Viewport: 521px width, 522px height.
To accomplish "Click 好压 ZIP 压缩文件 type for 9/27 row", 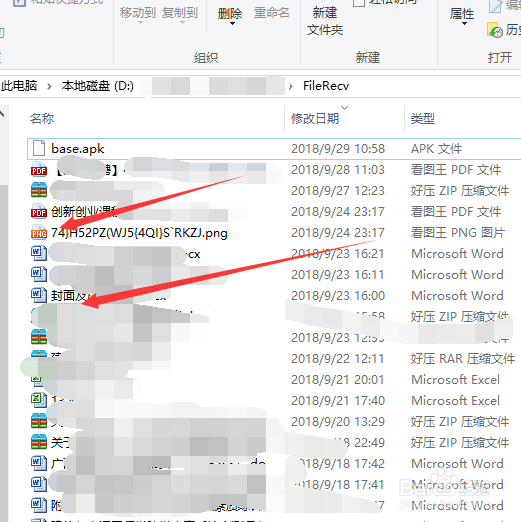I will pyautogui.click(x=460, y=191).
